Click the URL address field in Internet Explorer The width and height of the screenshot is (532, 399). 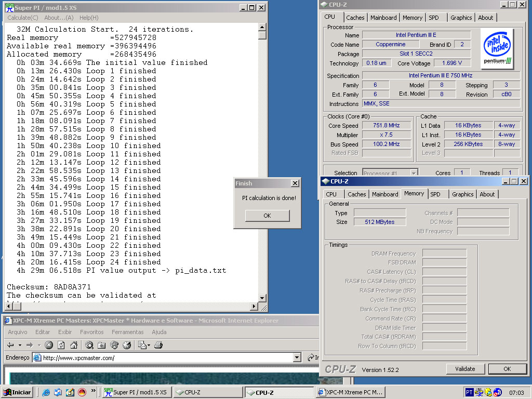click(166, 357)
